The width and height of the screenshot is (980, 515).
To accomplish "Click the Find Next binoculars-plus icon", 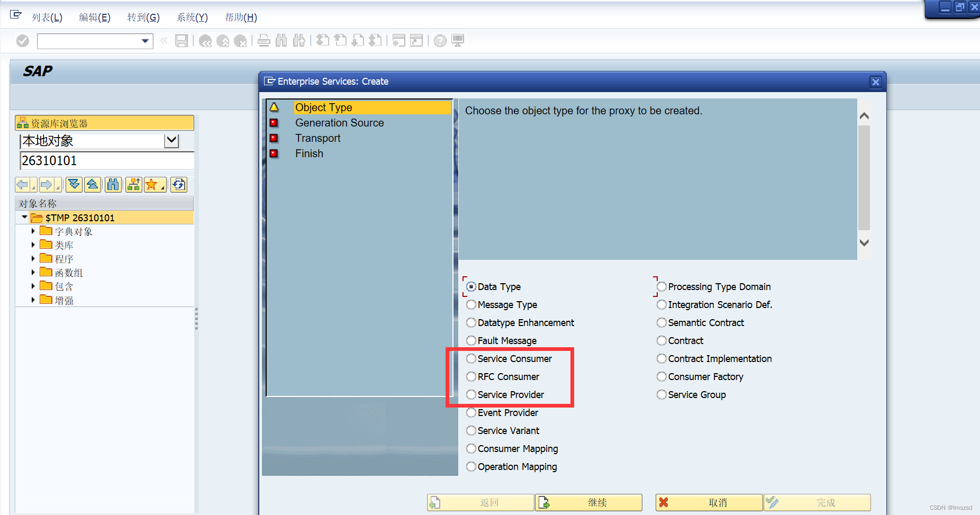I will 300,41.
